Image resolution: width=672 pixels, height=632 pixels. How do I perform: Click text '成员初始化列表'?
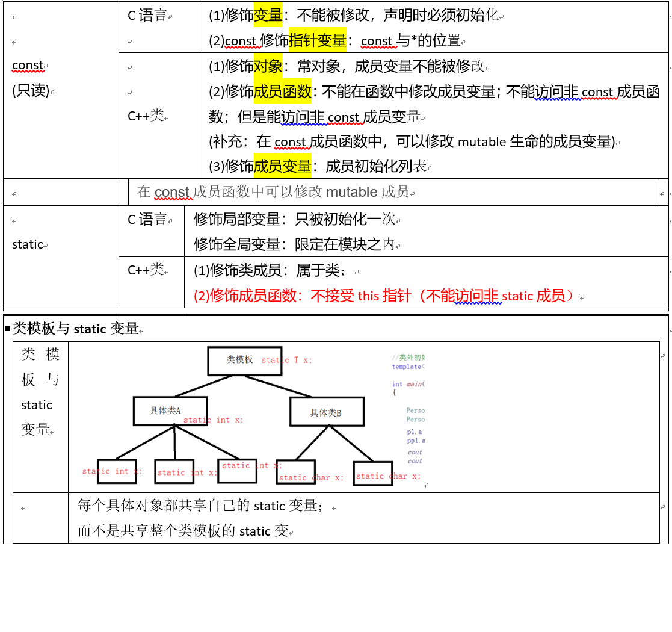376,166
